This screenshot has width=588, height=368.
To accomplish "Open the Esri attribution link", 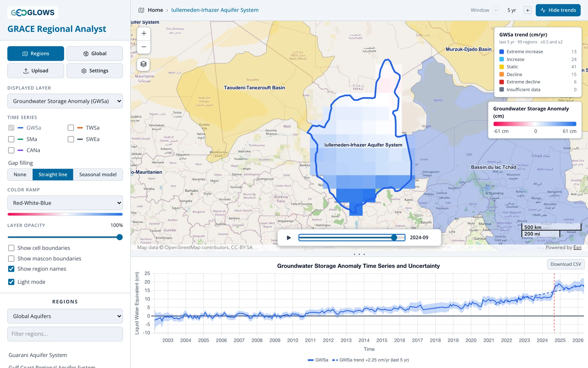I will tap(577, 247).
